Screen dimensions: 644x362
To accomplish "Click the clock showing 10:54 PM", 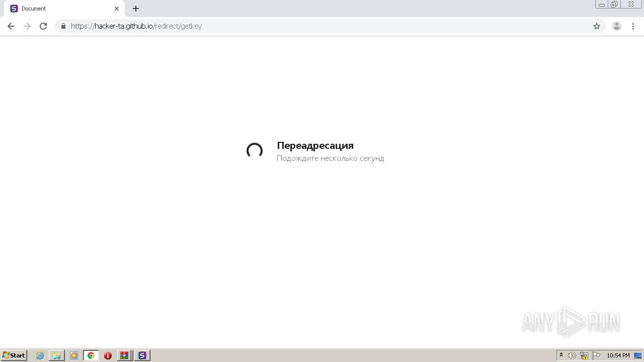I will 618,355.
